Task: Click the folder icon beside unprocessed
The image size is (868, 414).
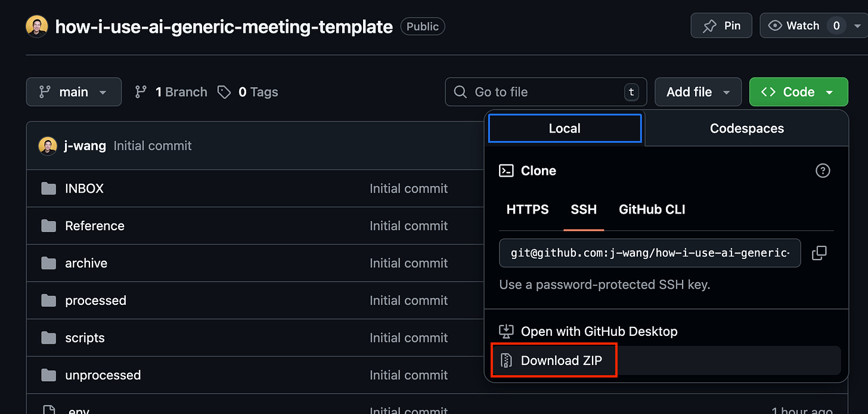Action: (x=48, y=375)
